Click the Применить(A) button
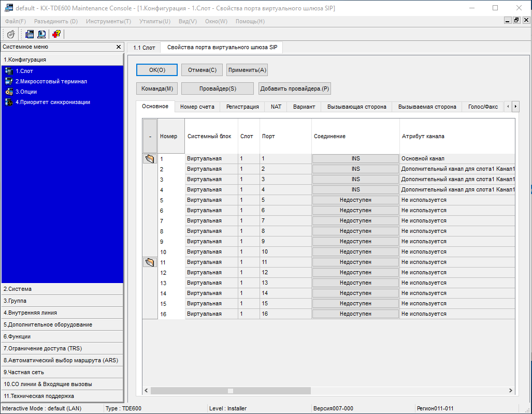The height and width of the screenshot is (414, 532). pos(247,70)
